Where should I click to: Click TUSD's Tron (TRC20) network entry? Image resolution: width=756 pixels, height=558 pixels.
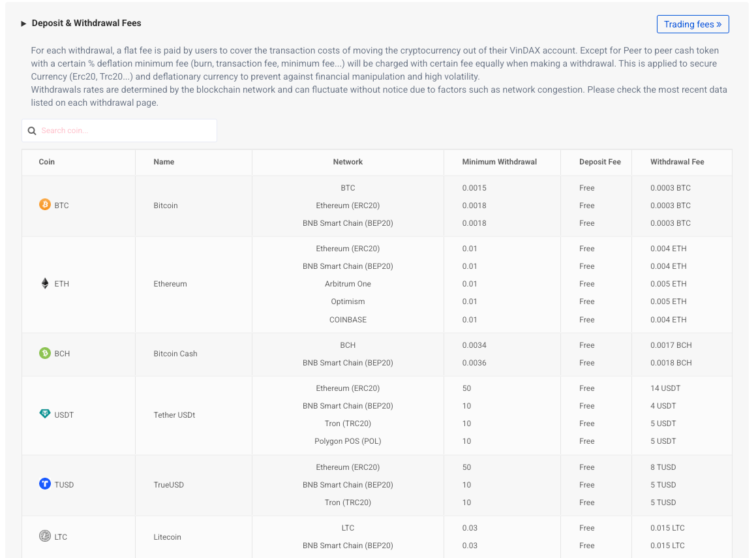pyautogui.click(x=348, y=503)
